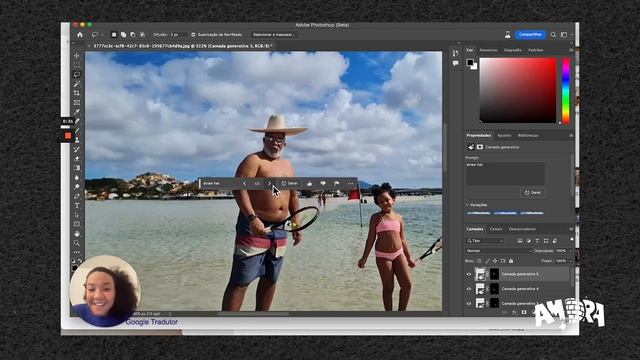The height and width of the screenshot is (360, 640).
Task: Hide the third Camada generativa layer
Action: tap(469, 304)
